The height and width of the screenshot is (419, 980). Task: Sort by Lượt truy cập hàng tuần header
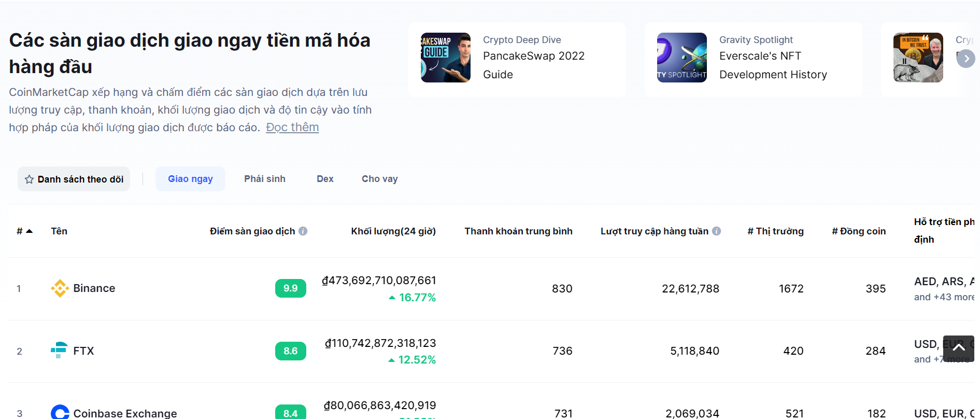[x=655, y=231]
